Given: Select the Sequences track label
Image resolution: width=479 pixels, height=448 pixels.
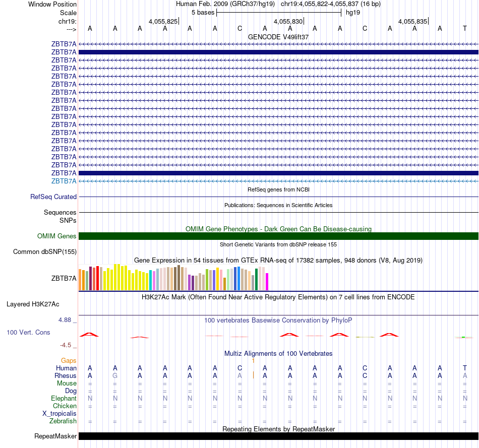Looking at the screenshot, I should (x=60, y=212).
